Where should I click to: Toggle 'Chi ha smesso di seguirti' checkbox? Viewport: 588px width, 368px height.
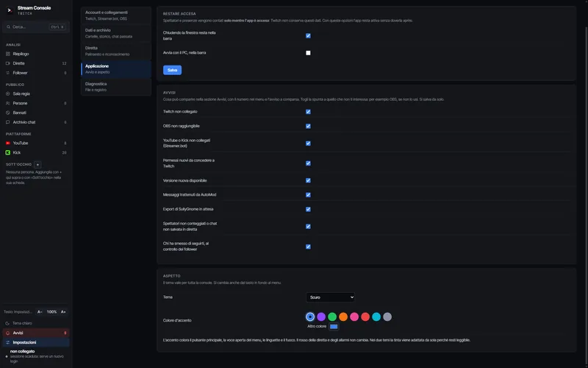[x=308, y=247]
